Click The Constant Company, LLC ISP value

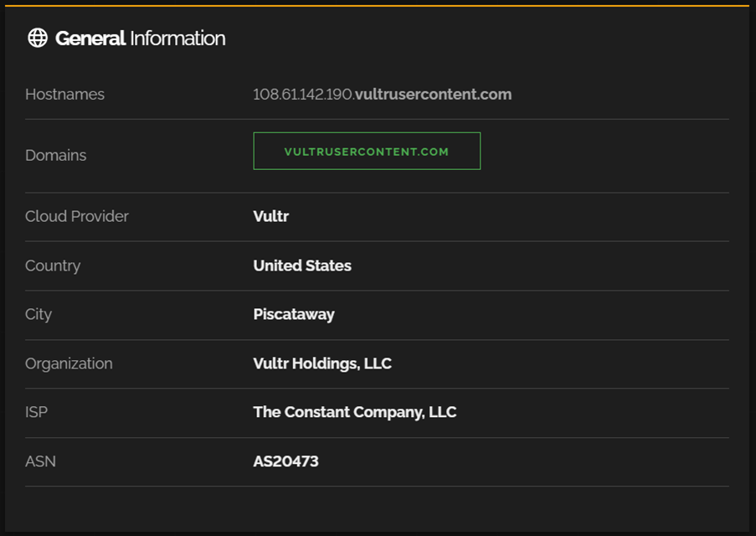click(x=354, y=412)
